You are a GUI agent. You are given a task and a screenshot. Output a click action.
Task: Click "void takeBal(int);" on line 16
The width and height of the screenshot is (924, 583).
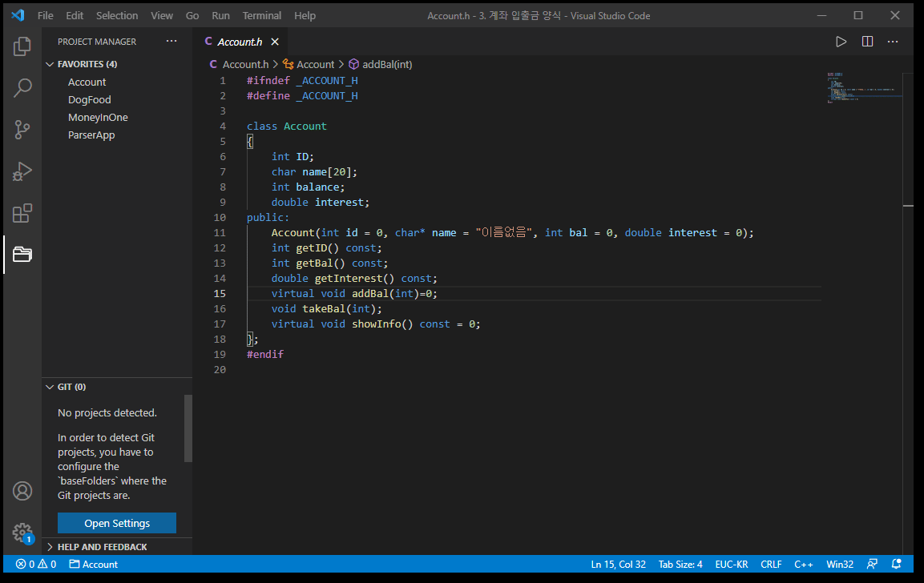coord(326,308)
